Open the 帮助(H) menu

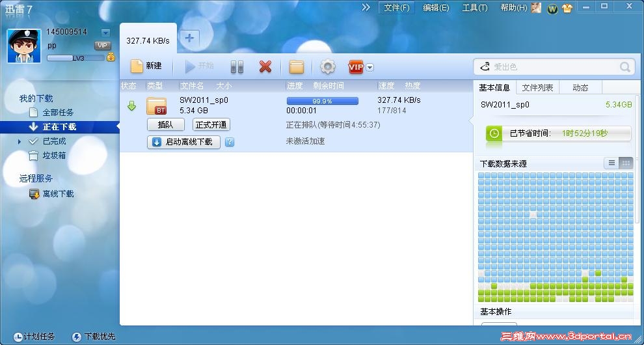[513, 8]
